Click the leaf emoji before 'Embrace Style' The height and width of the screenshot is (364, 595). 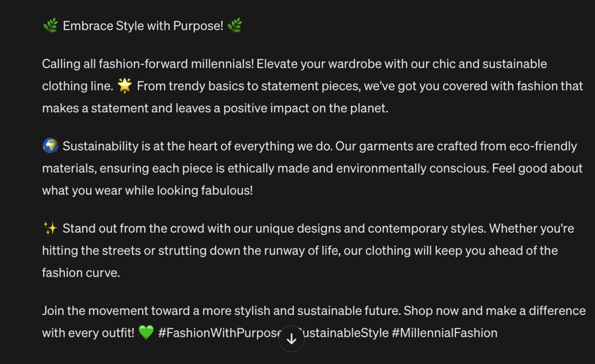(51, 26)
